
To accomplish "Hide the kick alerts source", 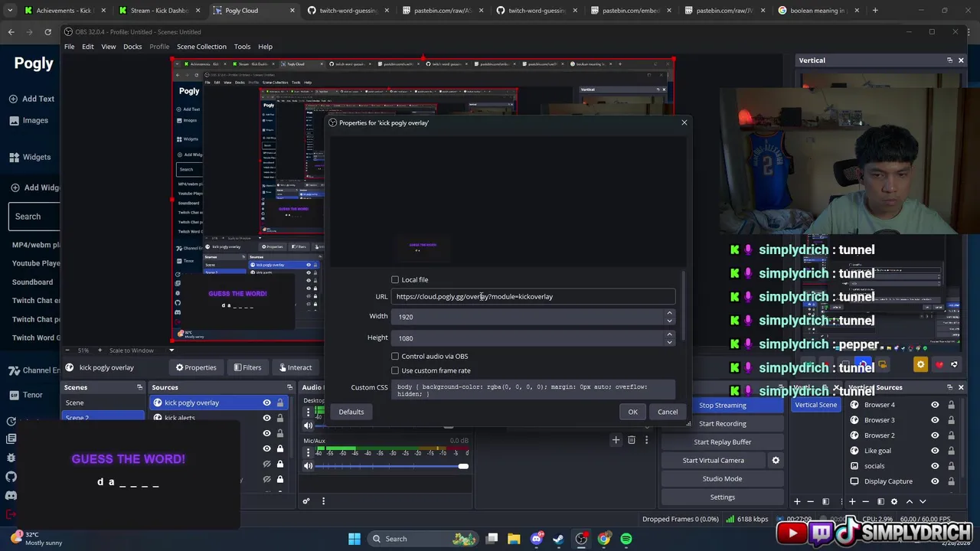I will [x=267, y=418].
